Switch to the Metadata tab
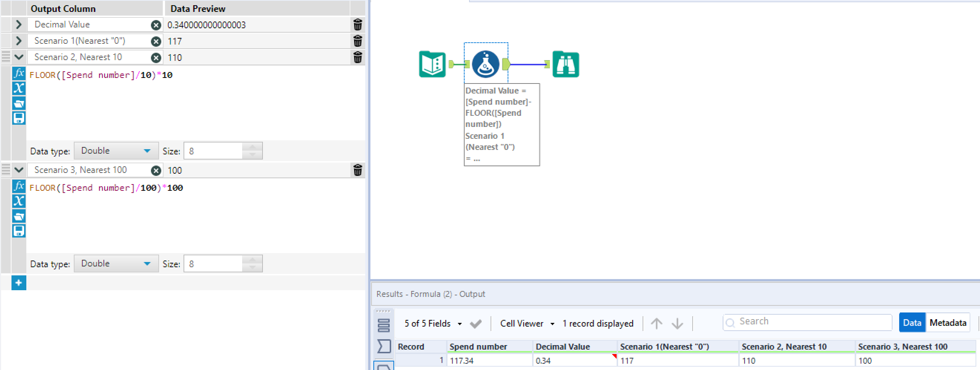This screenshot has width=980, height=370. (948, 322)
